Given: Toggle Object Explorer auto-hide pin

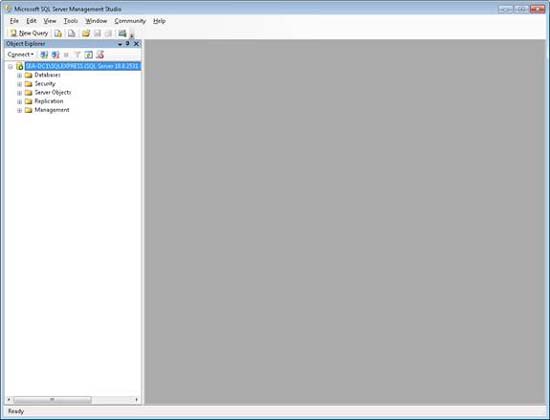Looking at the screenshot, I should tap(128, 44).
